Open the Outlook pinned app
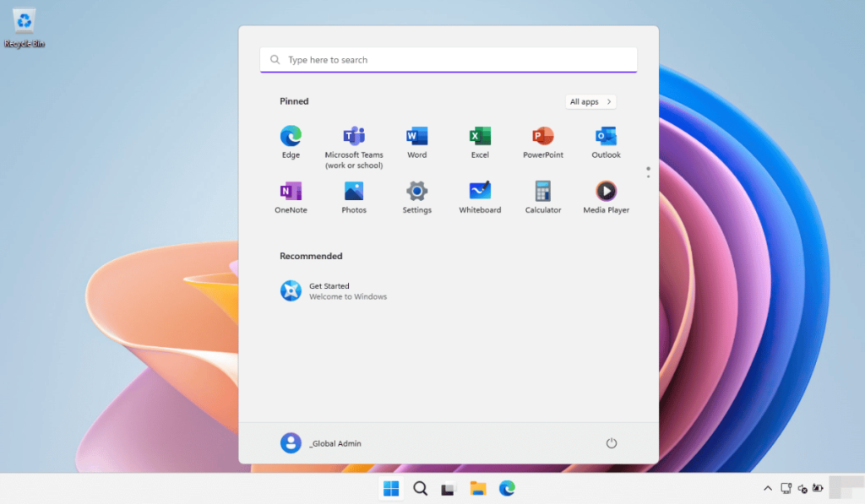Screen dimensions: 865x504 (605, 137)
